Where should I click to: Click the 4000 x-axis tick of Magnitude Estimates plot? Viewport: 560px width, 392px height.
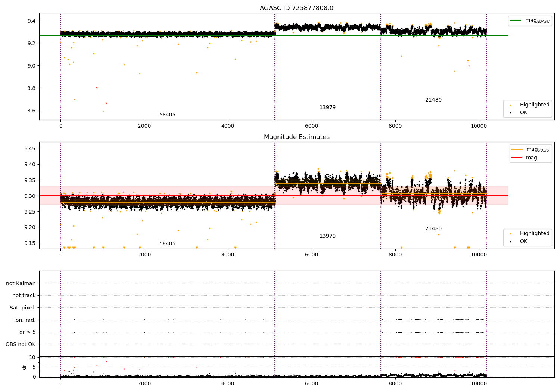pyautogui.click(x=228, y=255)
